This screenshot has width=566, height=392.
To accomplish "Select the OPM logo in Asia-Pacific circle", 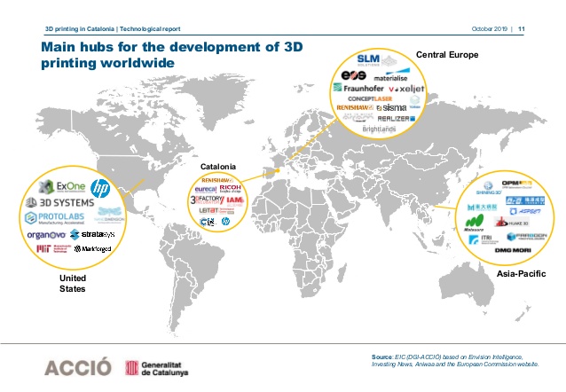I will click(x=517, y=184).
